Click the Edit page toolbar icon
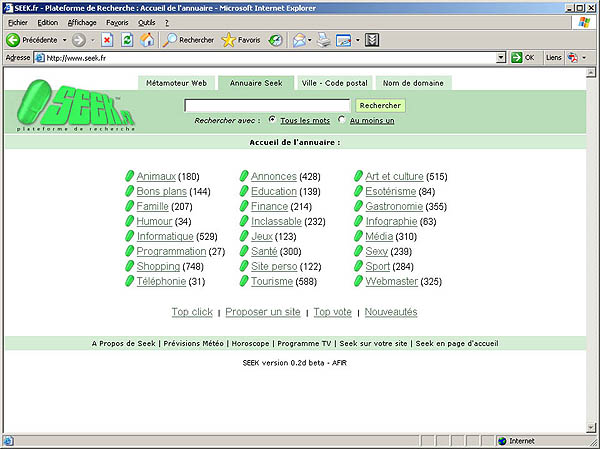 (x=344, y=40)
